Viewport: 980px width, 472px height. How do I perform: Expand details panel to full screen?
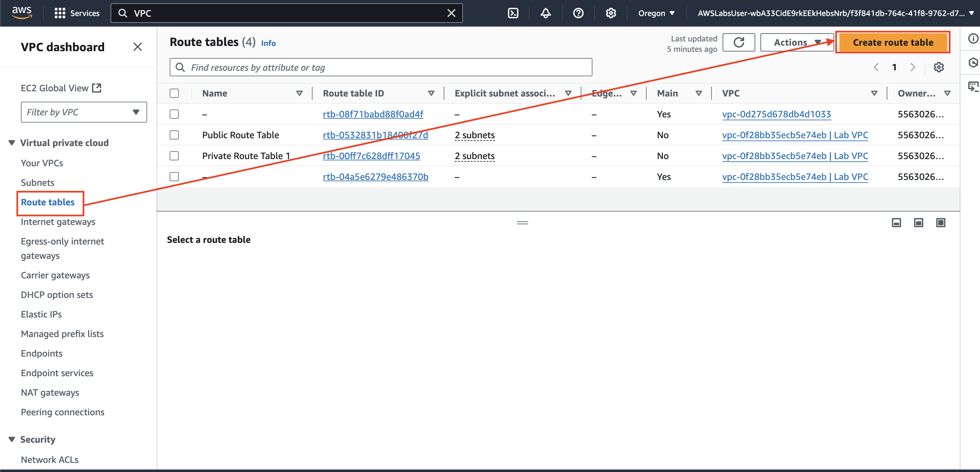(x=941, y=223)
